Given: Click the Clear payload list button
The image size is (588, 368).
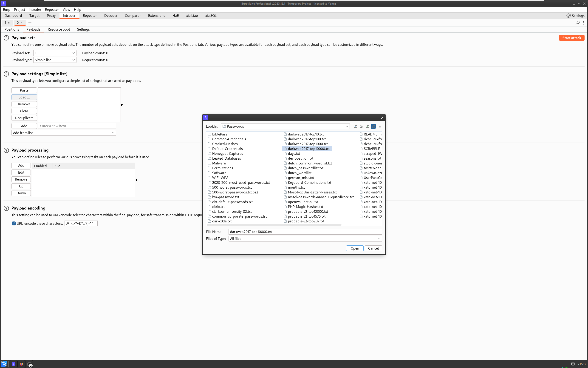Looking at the screenshot, I should click(x=24, y=111).
